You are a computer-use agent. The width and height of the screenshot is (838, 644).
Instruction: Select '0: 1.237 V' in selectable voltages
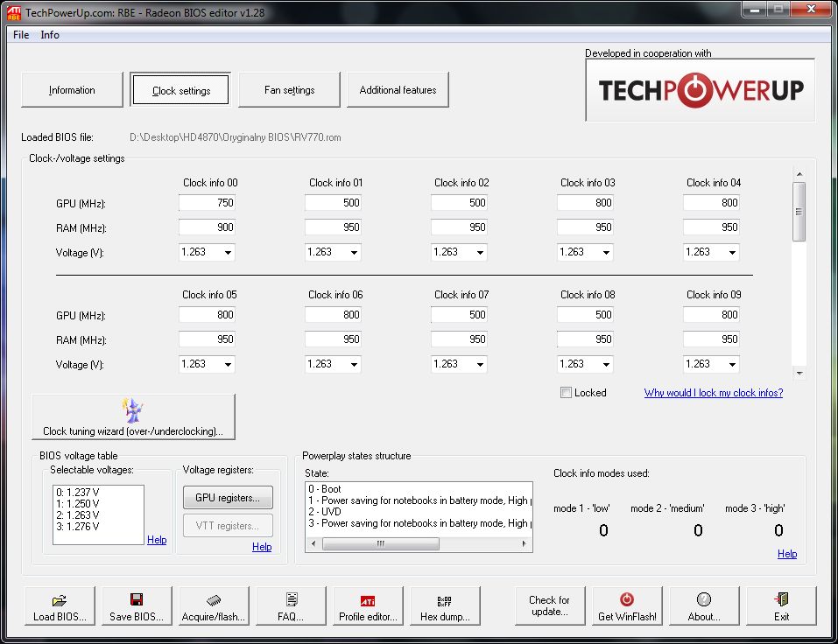pyautogui.click(x=98, y=493)
